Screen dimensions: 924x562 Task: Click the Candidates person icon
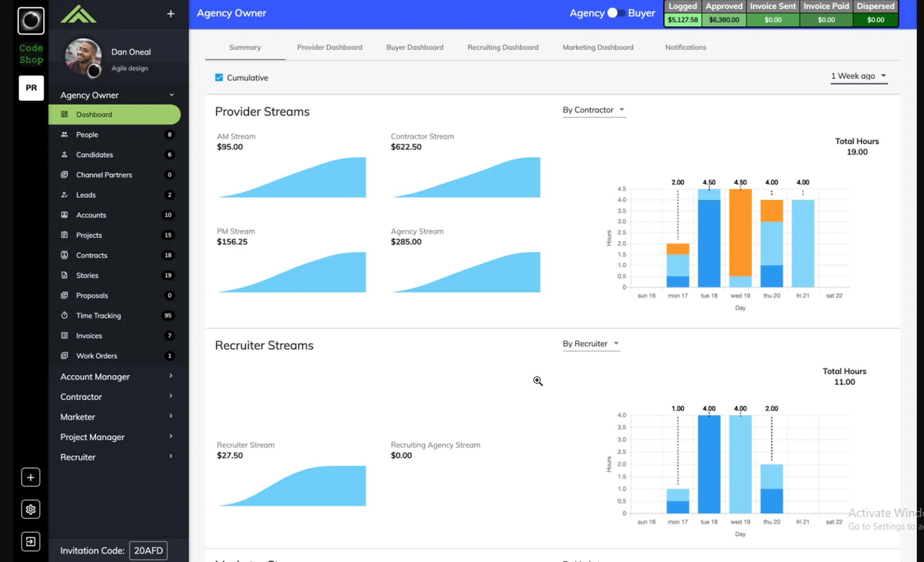point(64,154)
